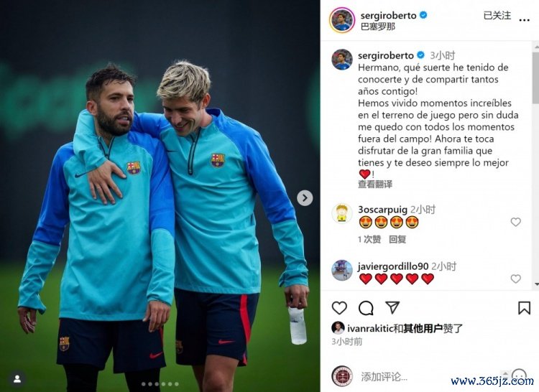View 其他用户 who liked the post
Viewport: 539px width, 392px height.
coord(423,329)
